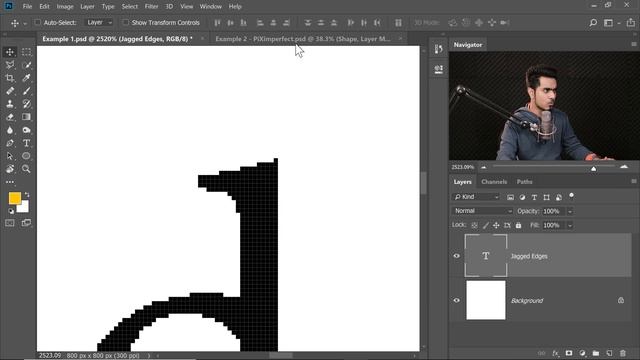
Task: Open the Opacity dropdown arrow
Action: [x=570, y=211]
